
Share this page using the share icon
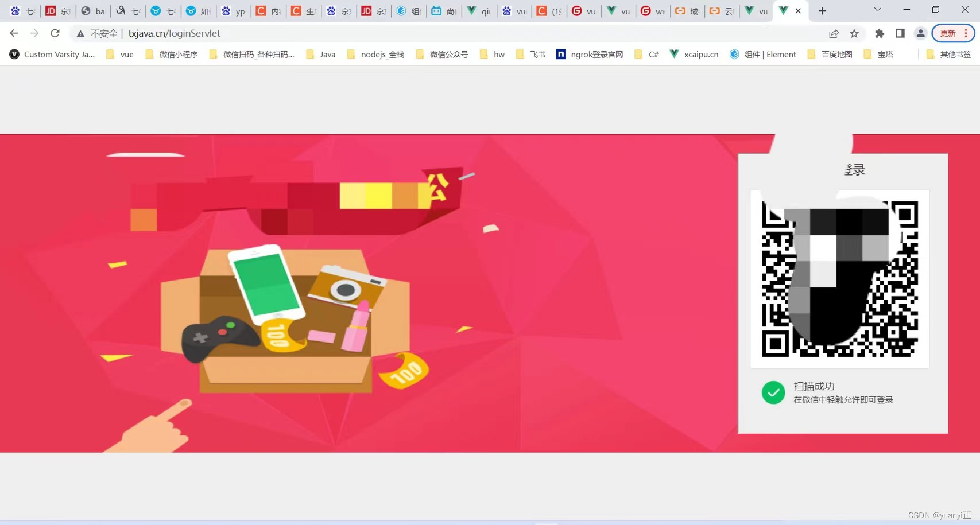(x=834, y=33)
